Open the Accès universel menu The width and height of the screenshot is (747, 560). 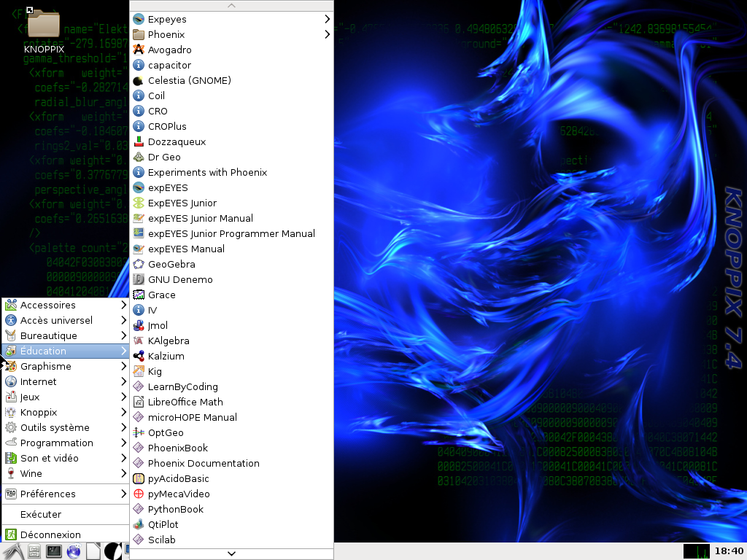66,321
